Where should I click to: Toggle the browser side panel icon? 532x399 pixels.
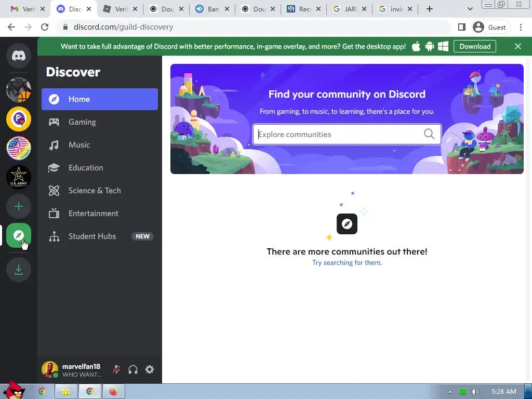pyautogui.click(x=461, y=27)
